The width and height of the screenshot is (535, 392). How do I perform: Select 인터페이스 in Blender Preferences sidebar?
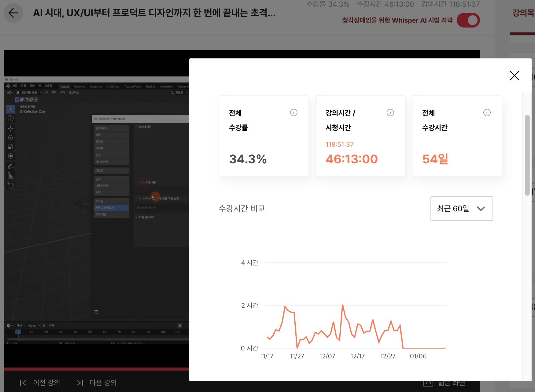tap(112, 128)
